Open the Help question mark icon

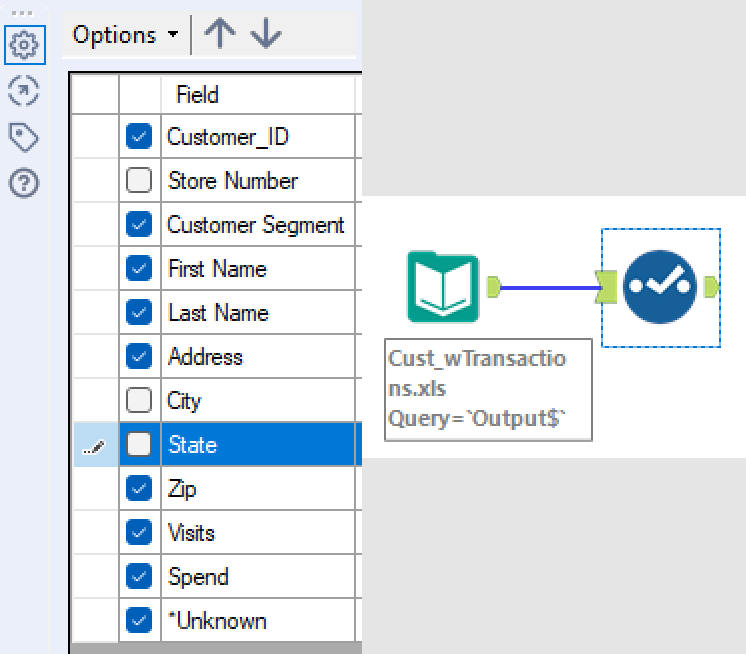click(x=23, y=182)
